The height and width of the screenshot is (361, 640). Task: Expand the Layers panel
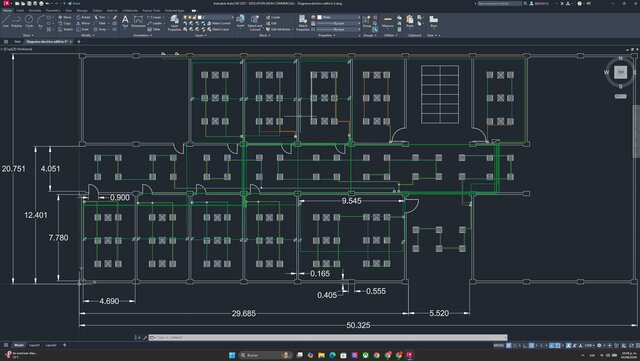[x=200, y=36]
